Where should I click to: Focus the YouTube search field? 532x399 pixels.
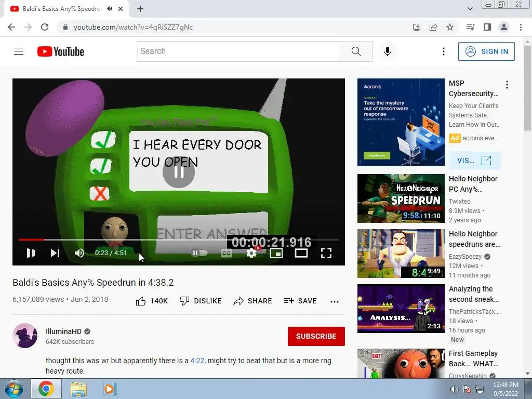pyautogui.click(x=238, y=51)
